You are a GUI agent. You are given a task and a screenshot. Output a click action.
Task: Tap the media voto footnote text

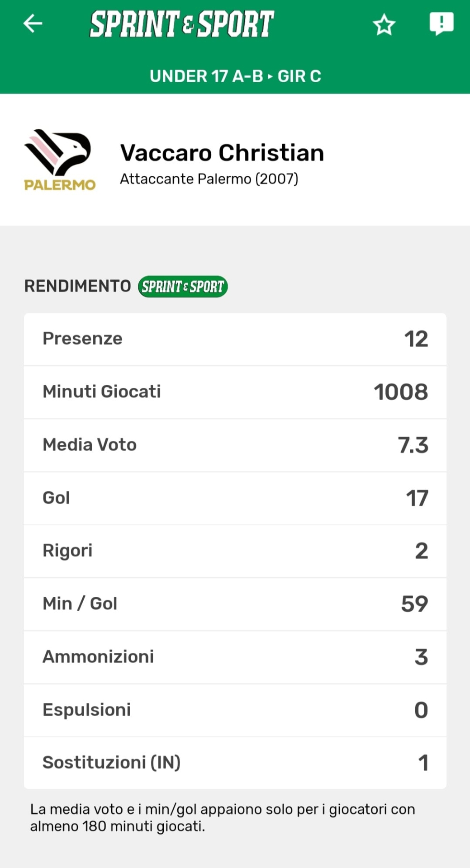coord(222,817)
